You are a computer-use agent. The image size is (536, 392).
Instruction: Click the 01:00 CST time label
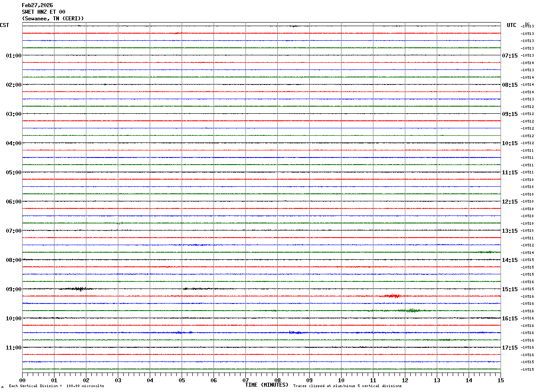(13, 56)
